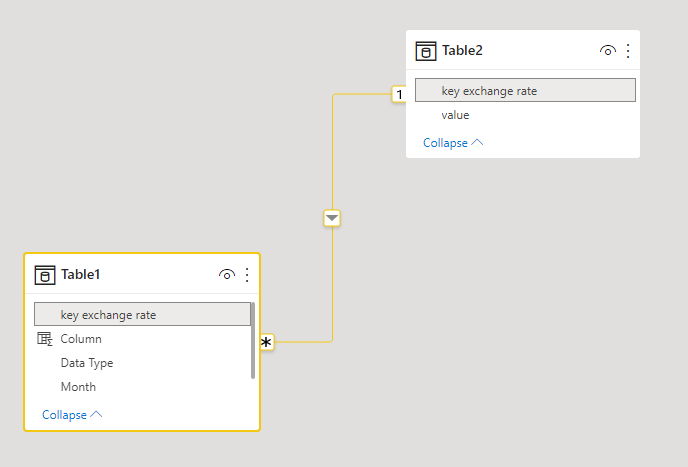The image size is (688, 467).
Task: Click the Table1 field list scrollbar
Action: (x=253, y=341)
